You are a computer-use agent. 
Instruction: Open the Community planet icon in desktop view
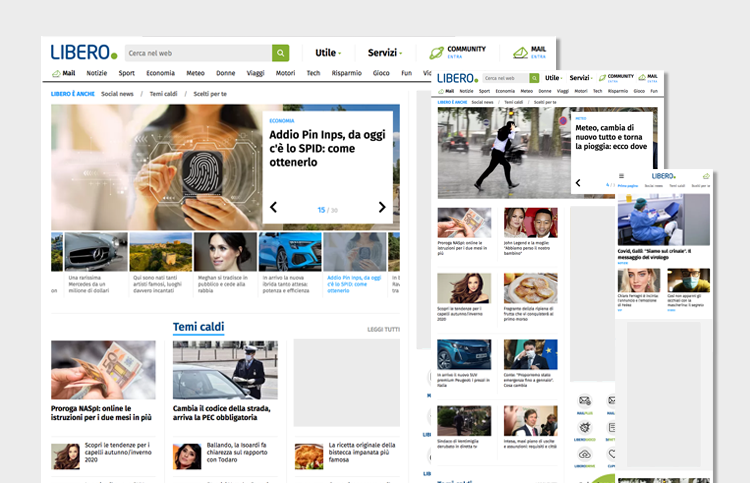pos(436,53)
